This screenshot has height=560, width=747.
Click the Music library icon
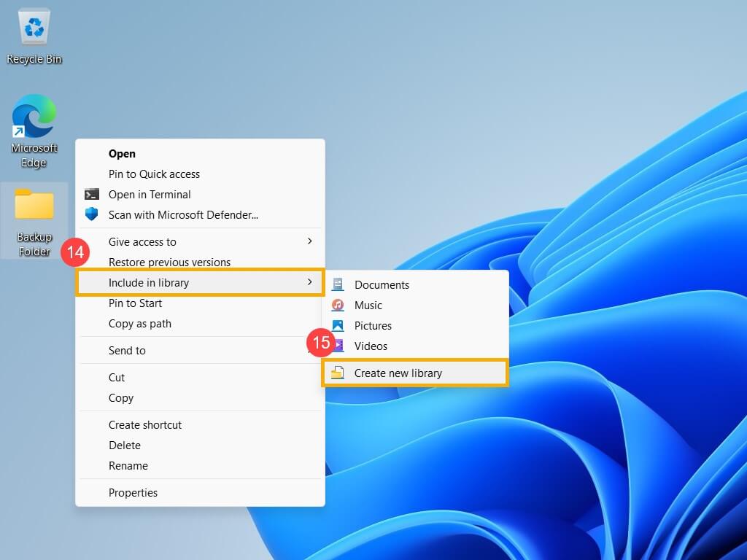point(338,306)
